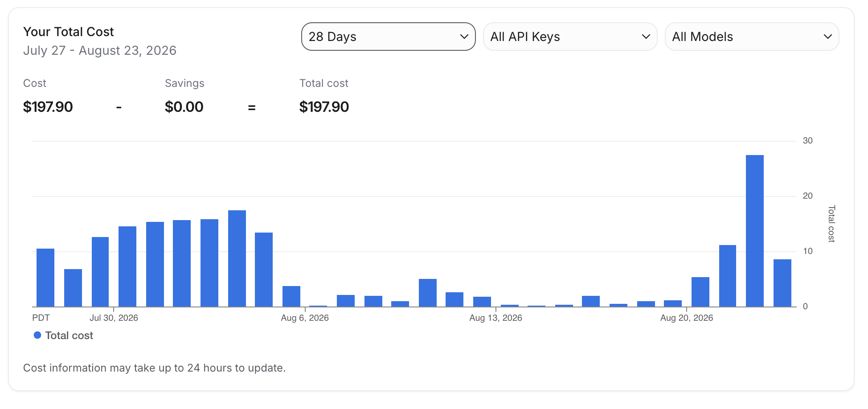The height and width of the screenshot is (409, 868).
Task: Click the Total cost legend label
Action: [69, 335]
